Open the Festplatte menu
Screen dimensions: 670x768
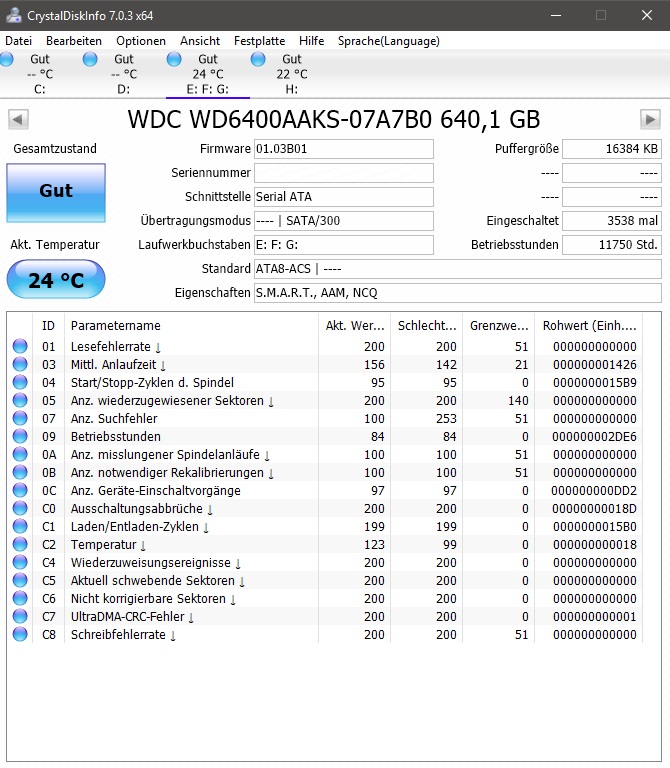260,41
